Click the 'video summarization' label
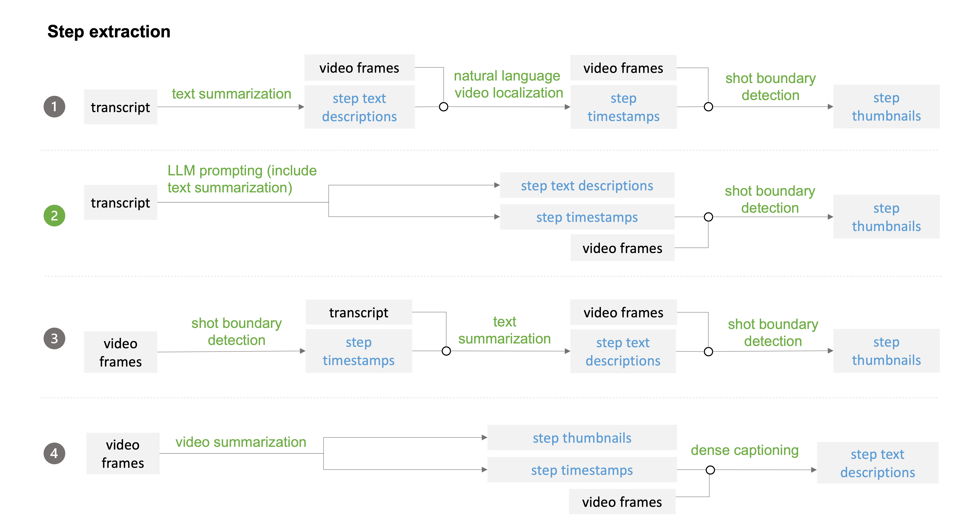The image size is (980, 523). tap(240, 442)
